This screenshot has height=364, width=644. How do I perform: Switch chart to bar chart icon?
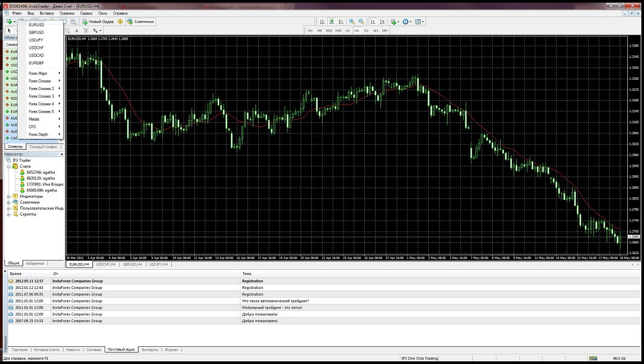321,22
